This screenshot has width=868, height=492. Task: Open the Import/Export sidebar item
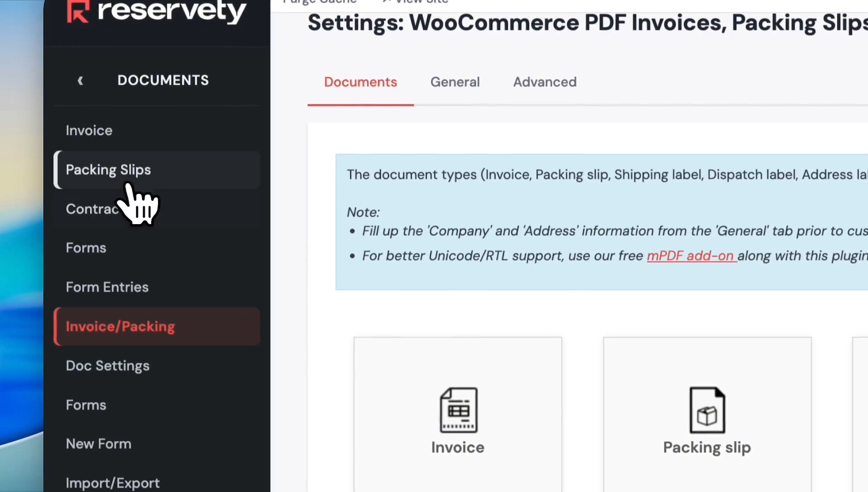[x=113, y=483]
